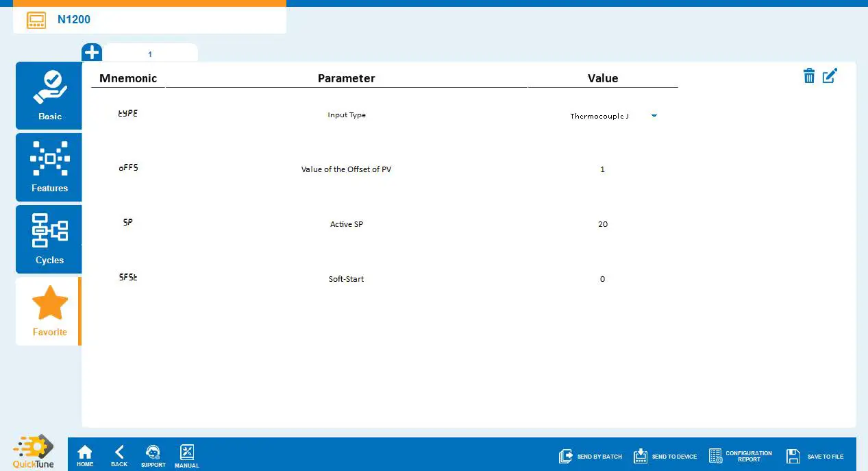Click Send by Batch
The image size is (868, 471).
[590, 455]
